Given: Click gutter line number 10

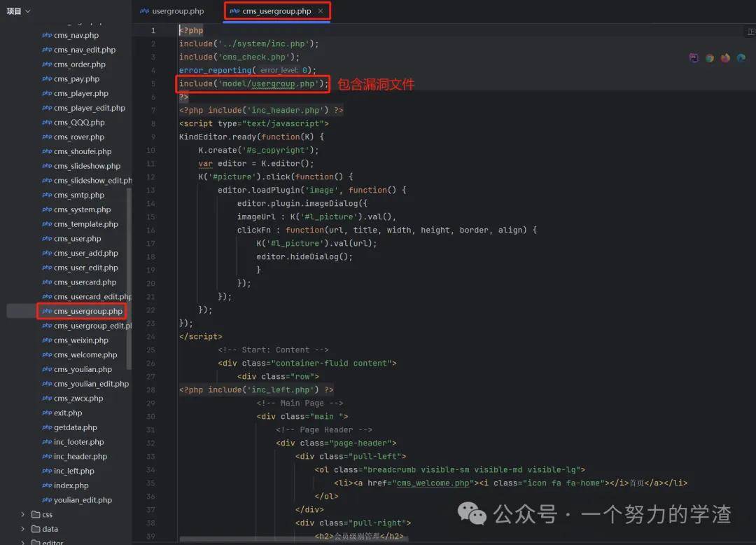Looking at the screenshot, I should [x=151, y=150].
